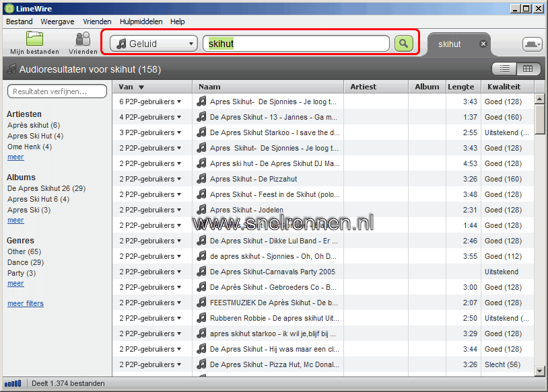Filter by album Apres Ski Hut 6 (4)

click(38, 199)
